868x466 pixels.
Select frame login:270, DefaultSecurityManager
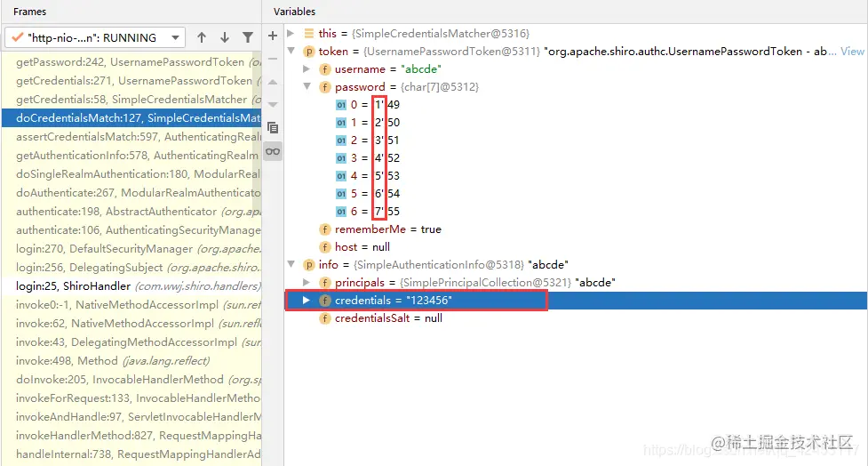pyautogui.click(x=131, y=249)
